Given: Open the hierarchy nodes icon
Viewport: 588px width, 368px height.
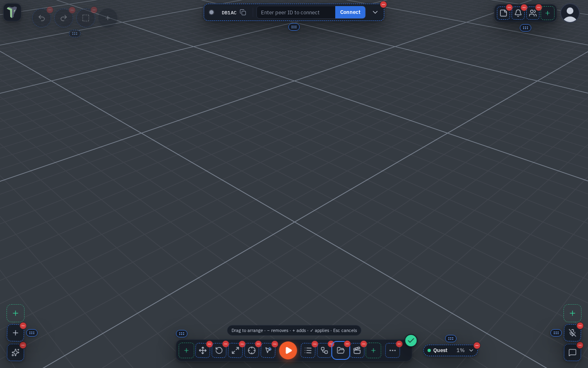Looking at the screenshot, I should [x=324, y=350].
